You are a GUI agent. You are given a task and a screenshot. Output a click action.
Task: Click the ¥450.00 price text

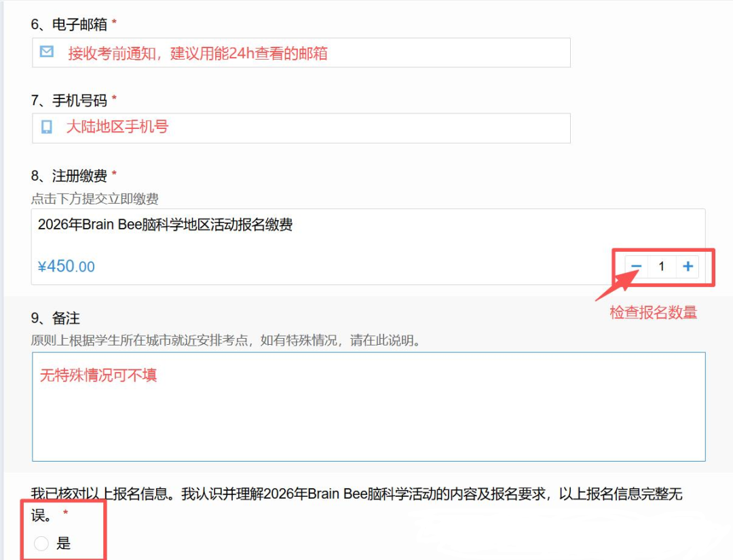pos(67,265)
